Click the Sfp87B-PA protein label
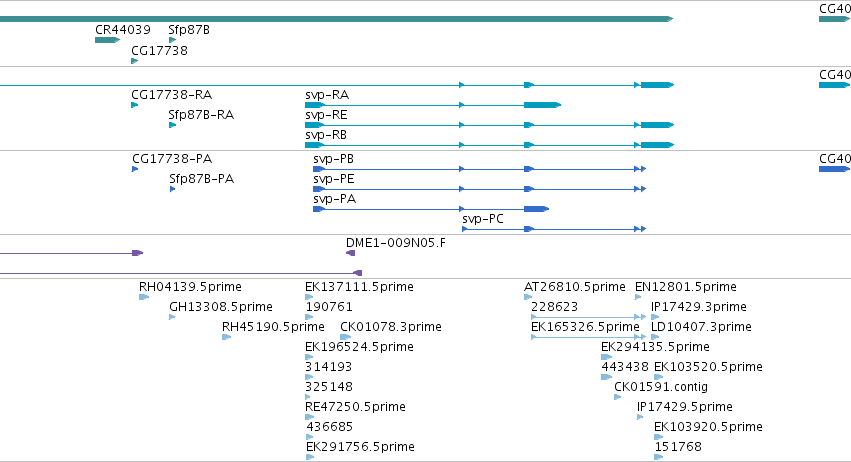The width and height of the screenshot is (851, 462). pyautogui.click(x=201, y=179)
